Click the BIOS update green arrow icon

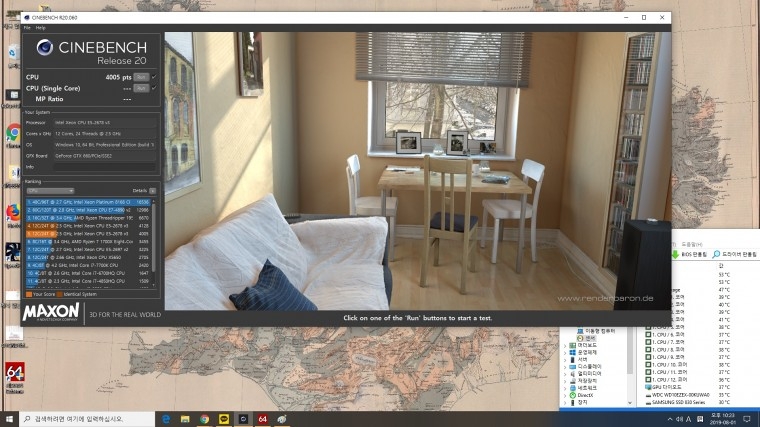675,254
